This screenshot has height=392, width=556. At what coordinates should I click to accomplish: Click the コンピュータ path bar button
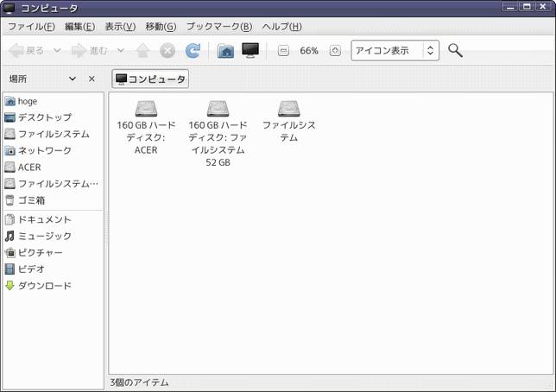coord(150,79)
